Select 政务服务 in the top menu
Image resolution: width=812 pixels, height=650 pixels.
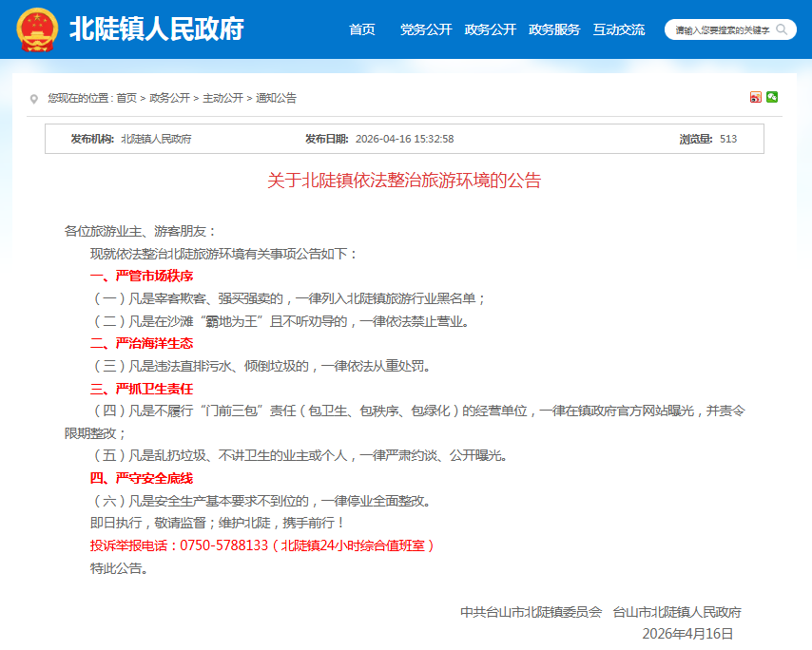click(554, 29)
